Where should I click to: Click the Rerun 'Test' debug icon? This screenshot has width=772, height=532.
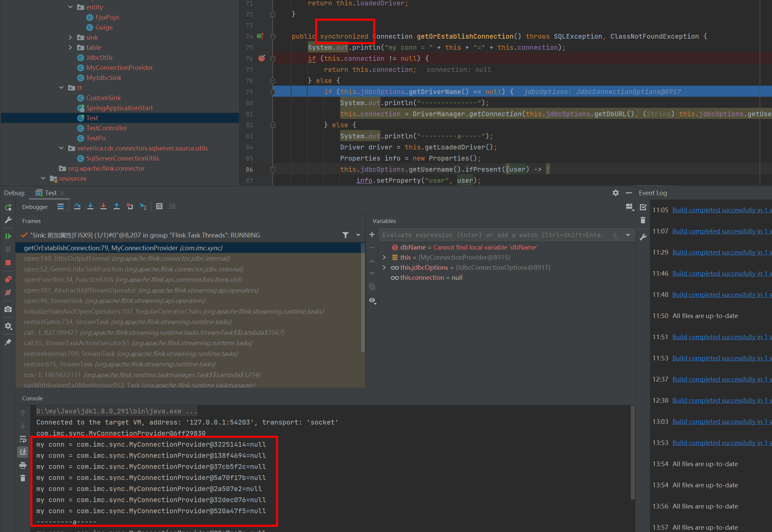coord(8,207)
